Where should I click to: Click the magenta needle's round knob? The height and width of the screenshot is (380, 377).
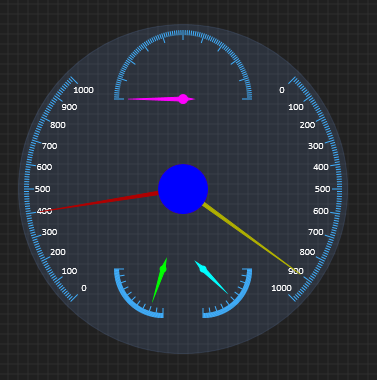click(x=183, y=99)
